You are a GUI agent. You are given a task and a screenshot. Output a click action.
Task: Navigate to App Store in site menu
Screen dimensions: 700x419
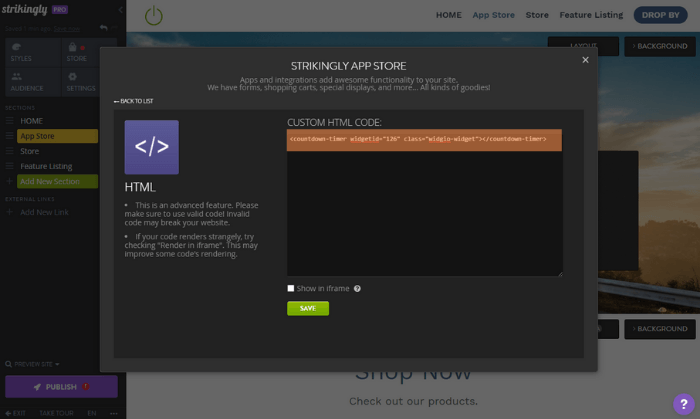tap(493, 15)
